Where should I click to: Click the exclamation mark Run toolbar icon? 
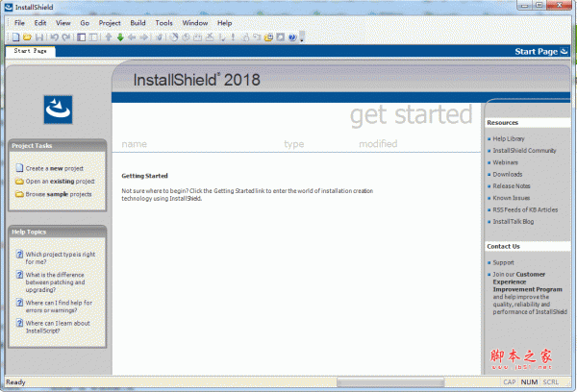click(233, 37)
